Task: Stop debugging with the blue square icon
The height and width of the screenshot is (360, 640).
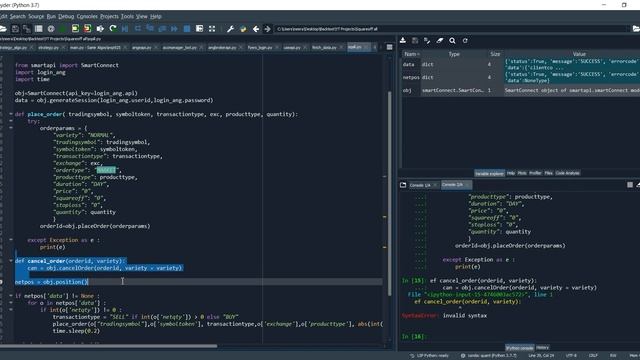Action: point(187,29)
